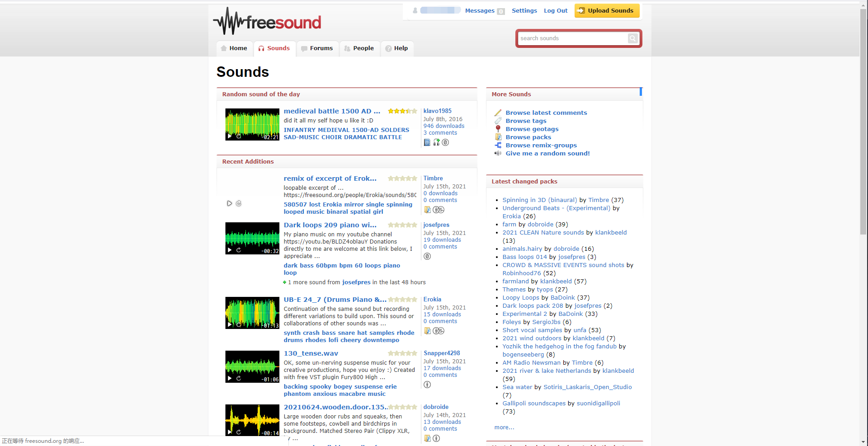The width and height of the screenshot is (868, 446).
Task: Click the freesound logo
Action: coord(267,21)
